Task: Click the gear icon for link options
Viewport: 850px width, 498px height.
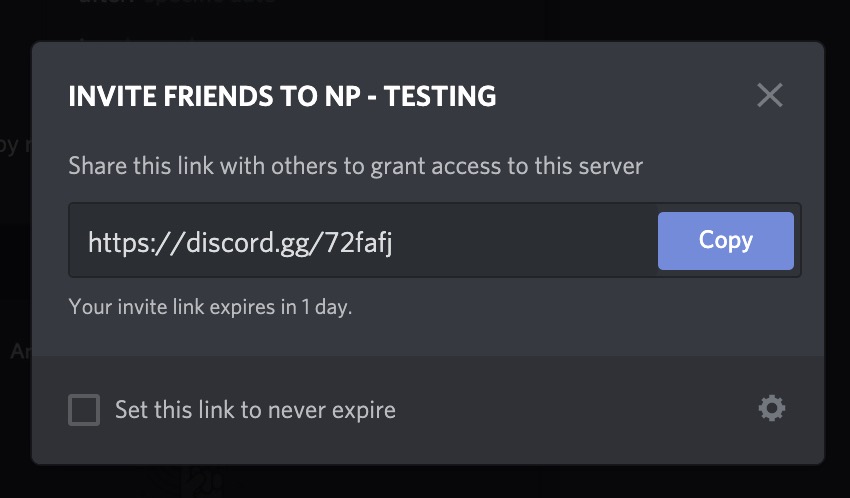Action: pyautogui.click(x=772, y=408)
